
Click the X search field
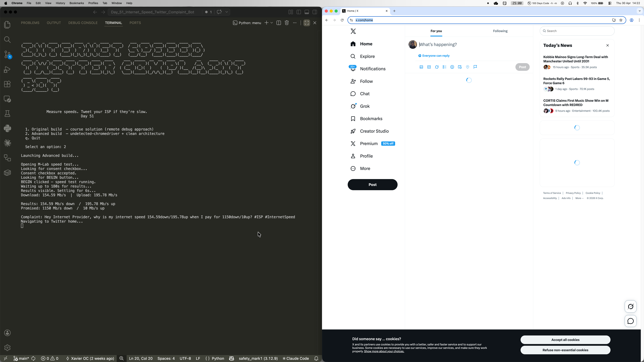(x=577, y=31)
